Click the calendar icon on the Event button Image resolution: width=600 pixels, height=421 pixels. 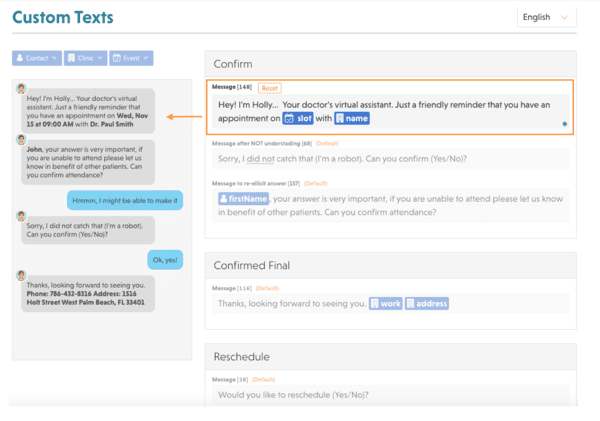tap(117, 58)
